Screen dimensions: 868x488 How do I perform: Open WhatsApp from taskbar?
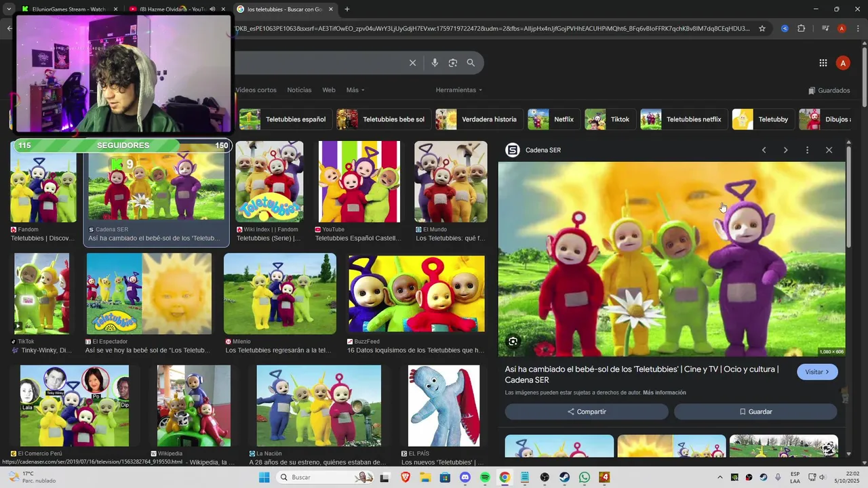(x=585, y=477)
